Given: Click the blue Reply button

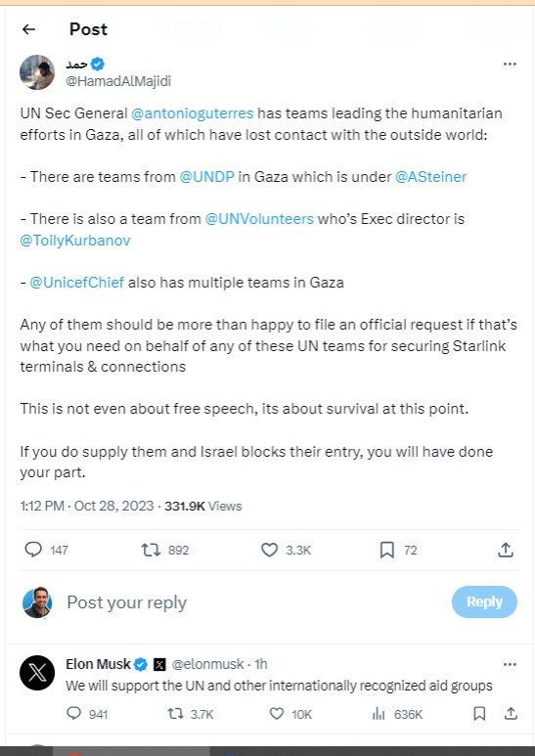Looking at the screenshot, I should coord(484,601).
